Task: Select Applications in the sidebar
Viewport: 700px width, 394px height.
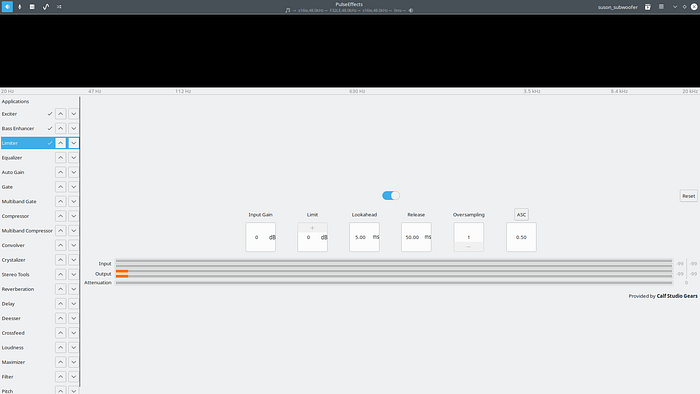Action: pyautogui.click(x=16, y=101)
